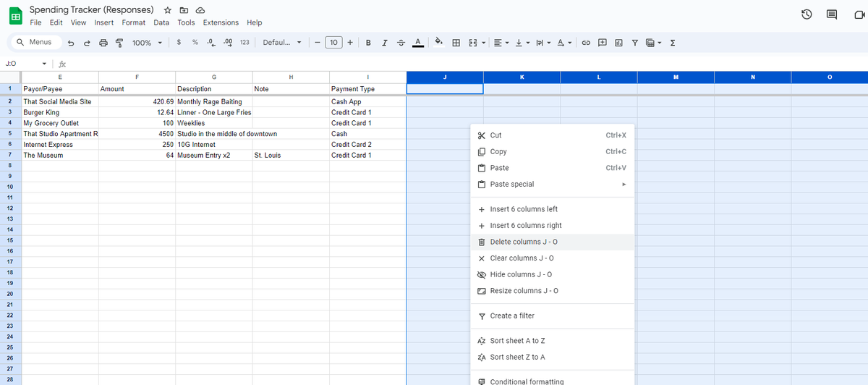Open the functions sigma icon

click(x=673, y=43)
